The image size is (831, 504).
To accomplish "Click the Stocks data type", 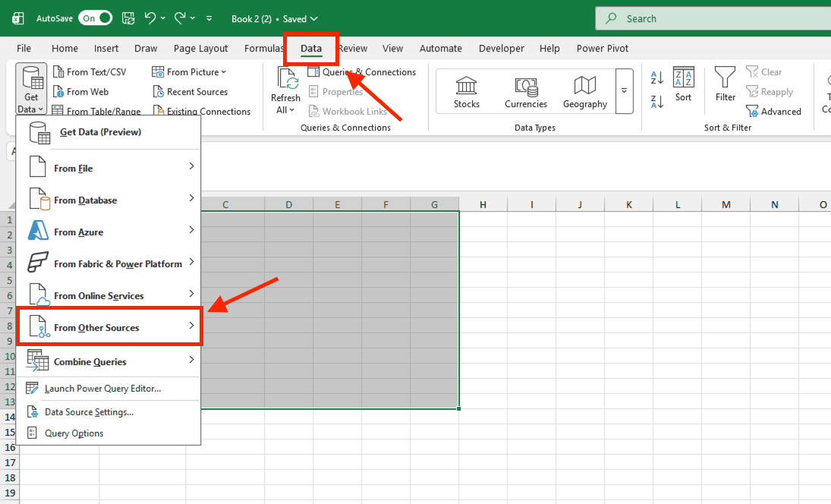I will 467,92.
